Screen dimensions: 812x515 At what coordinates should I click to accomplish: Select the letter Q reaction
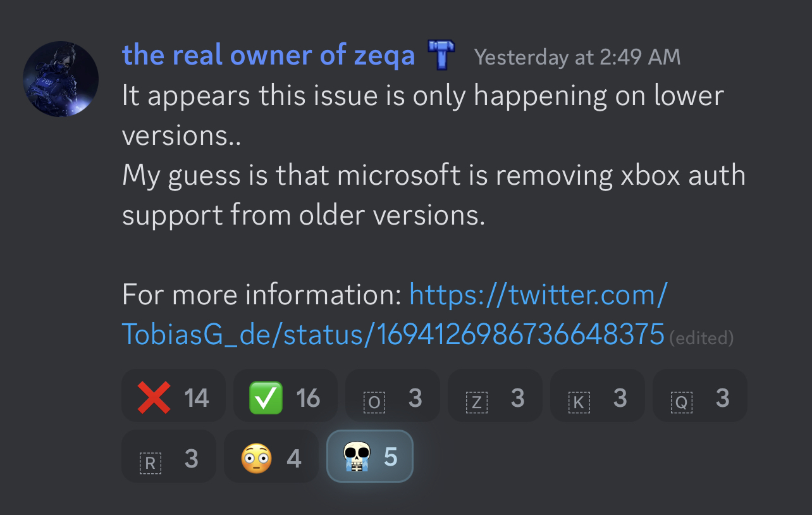click(699, 397)
